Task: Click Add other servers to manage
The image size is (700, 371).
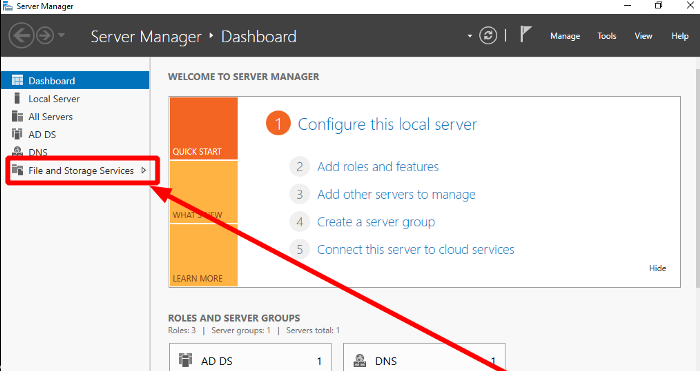Action: pos(396,195)
